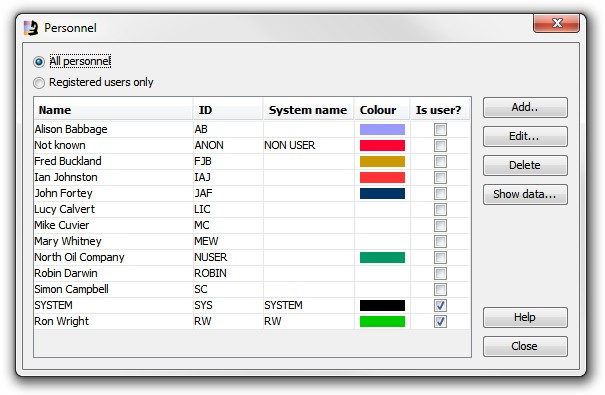Select the Ron Wright name cell
Image resolution: width=605 pixels, height=395 pixels.
pyautogui.click(x=113, y=321)
